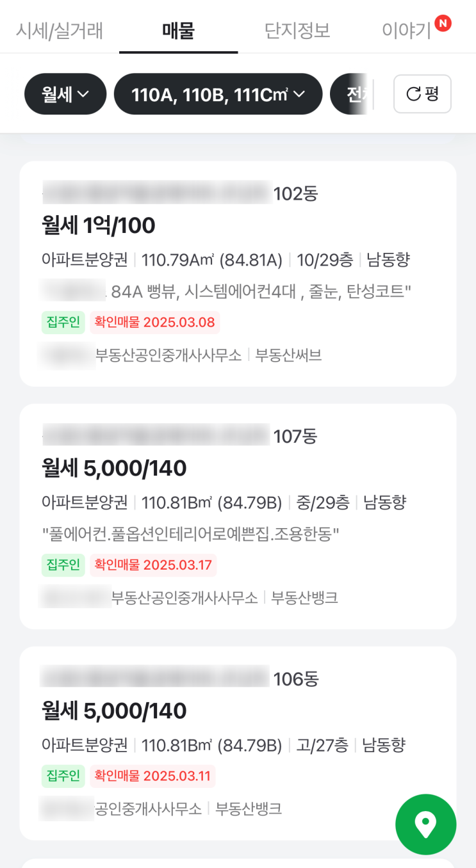
Task: Open the notification badge N on 이야기
Action: (x=443, y=24)
